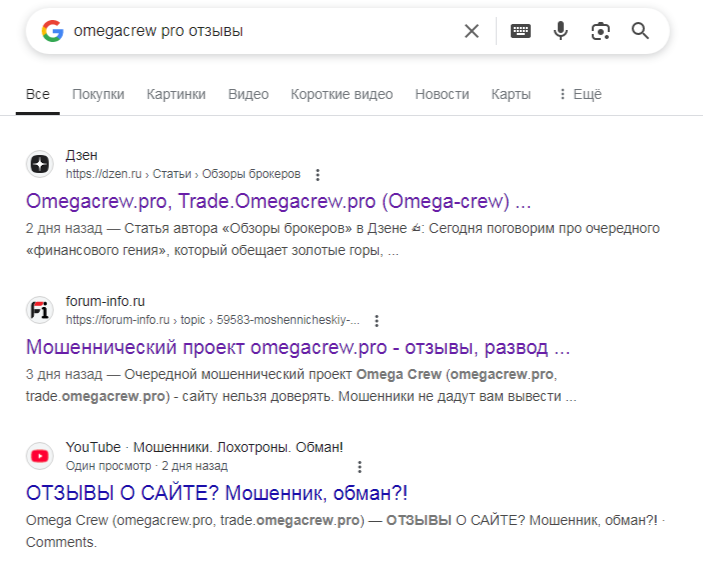Open the Omegacrew.pro, Trade.Omegacrew.pro result link

278,201
